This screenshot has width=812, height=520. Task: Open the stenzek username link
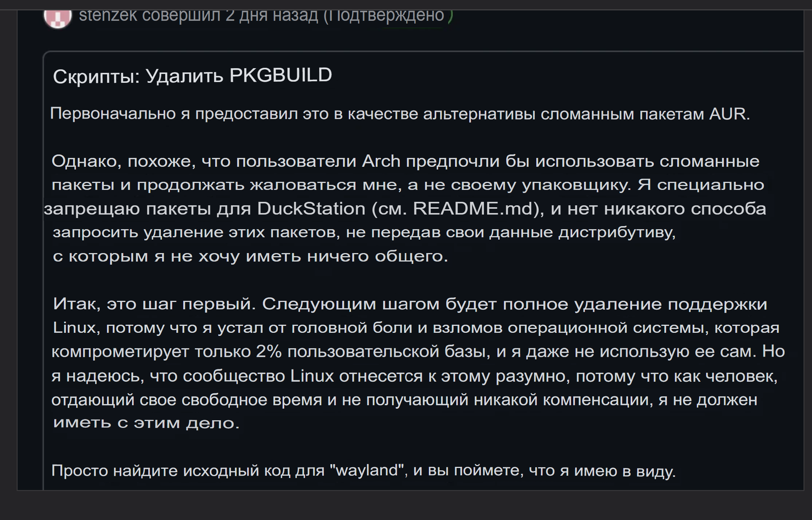tap(108, 16)
